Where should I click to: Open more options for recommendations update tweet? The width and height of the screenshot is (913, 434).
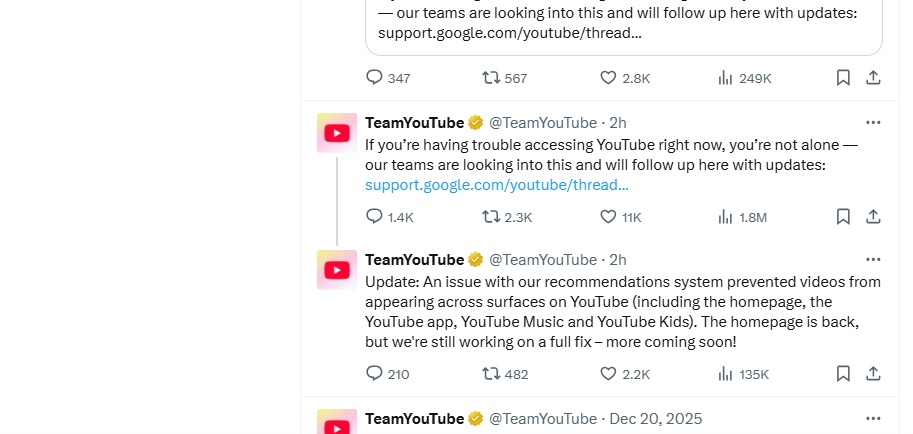[x=873, y=260]
